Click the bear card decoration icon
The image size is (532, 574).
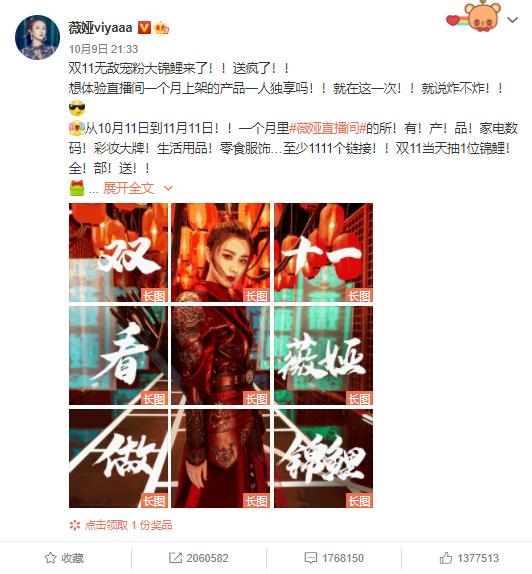[x=474, y=17]
